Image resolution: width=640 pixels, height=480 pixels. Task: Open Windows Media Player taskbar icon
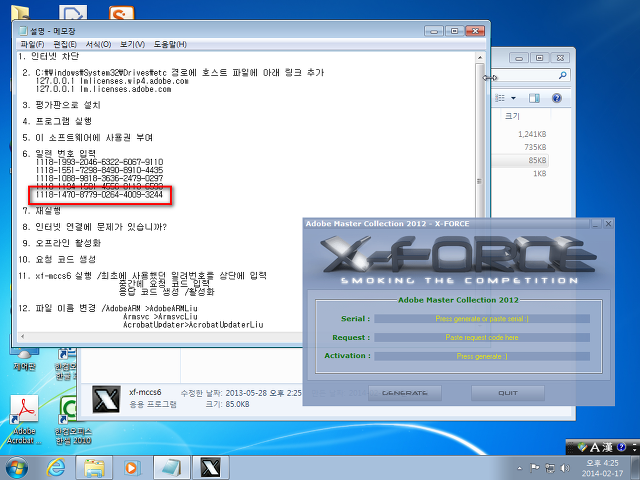pyautogui.click(x=132, y=467)
